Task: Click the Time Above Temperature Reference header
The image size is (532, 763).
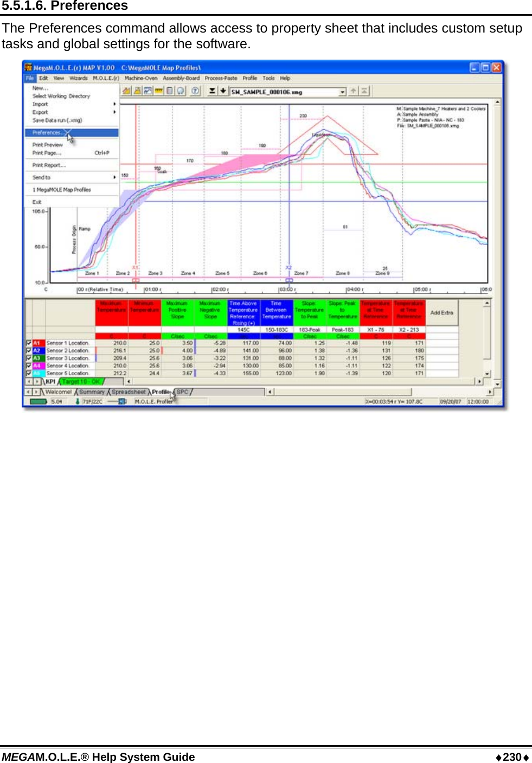Action: click(x=243, y=313)
